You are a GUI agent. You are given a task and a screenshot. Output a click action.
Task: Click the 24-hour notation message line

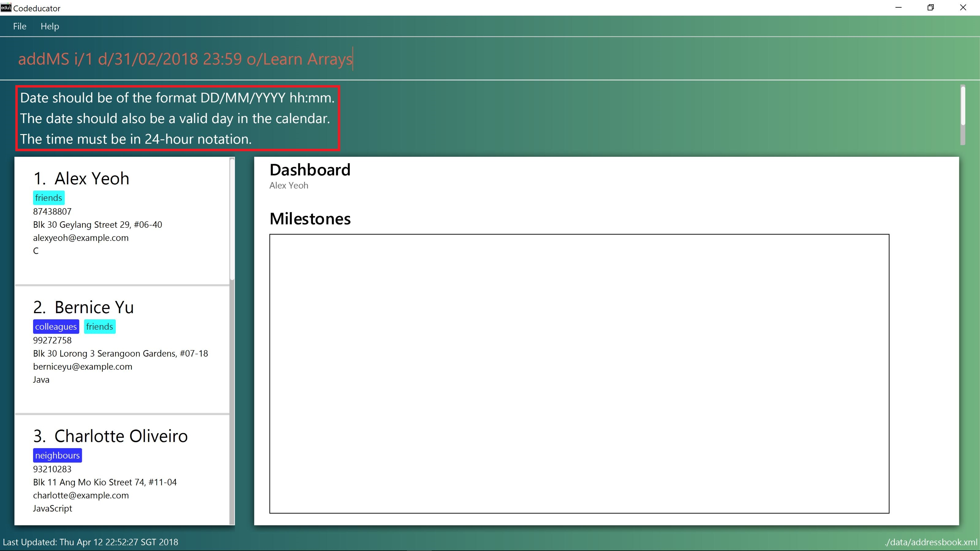(x=136, y=139)
